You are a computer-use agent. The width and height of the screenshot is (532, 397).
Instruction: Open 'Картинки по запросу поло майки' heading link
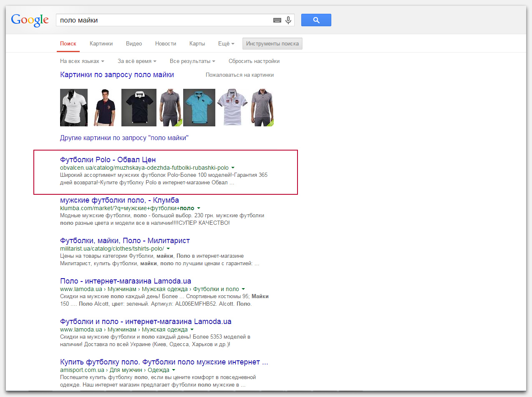pos(117,75)
